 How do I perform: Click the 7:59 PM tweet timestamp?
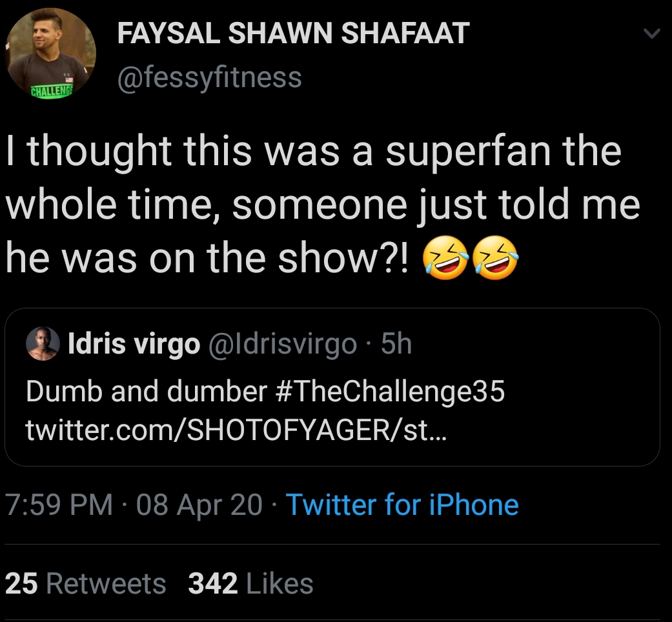click(59, 504)
